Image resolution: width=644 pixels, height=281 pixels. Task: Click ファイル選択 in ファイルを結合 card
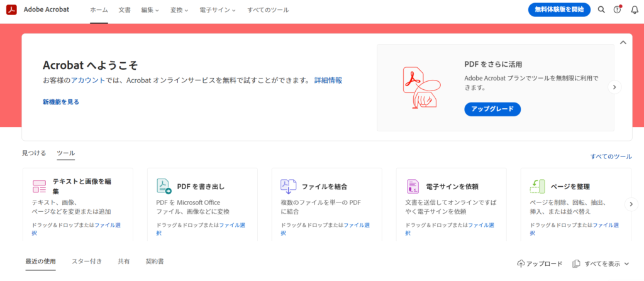[357, 225]
